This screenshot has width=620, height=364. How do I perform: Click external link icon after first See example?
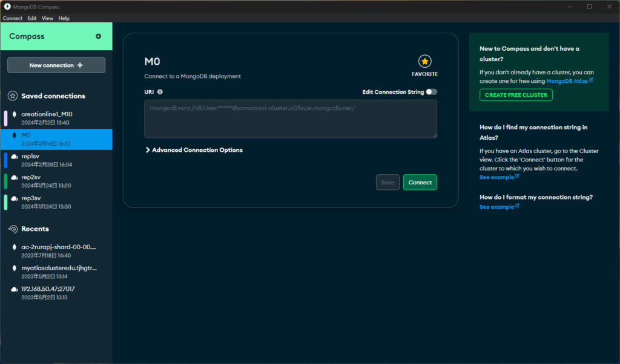click(517, 176)
